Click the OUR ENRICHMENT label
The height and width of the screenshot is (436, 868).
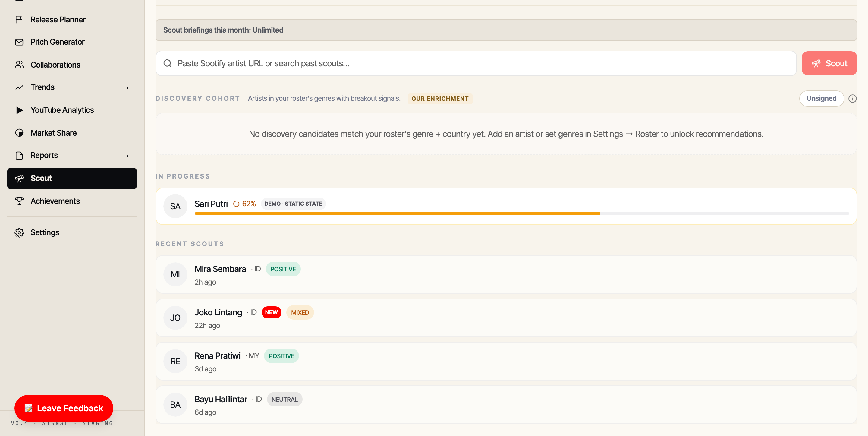tap(440, 99)
